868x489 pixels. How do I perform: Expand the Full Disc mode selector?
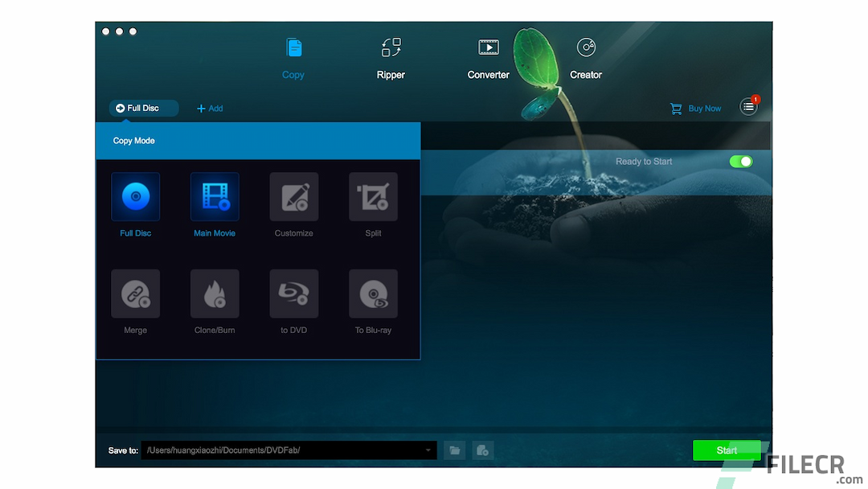click(143, 108)
